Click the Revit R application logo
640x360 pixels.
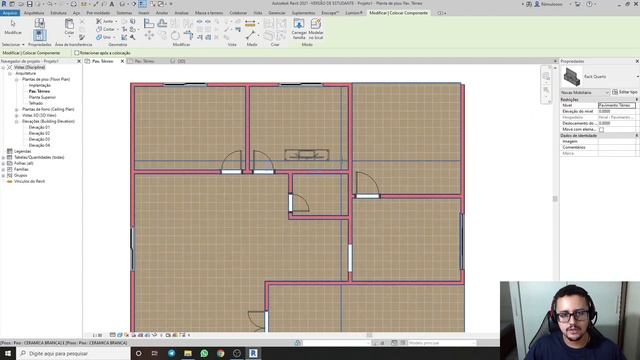point(4,4)
